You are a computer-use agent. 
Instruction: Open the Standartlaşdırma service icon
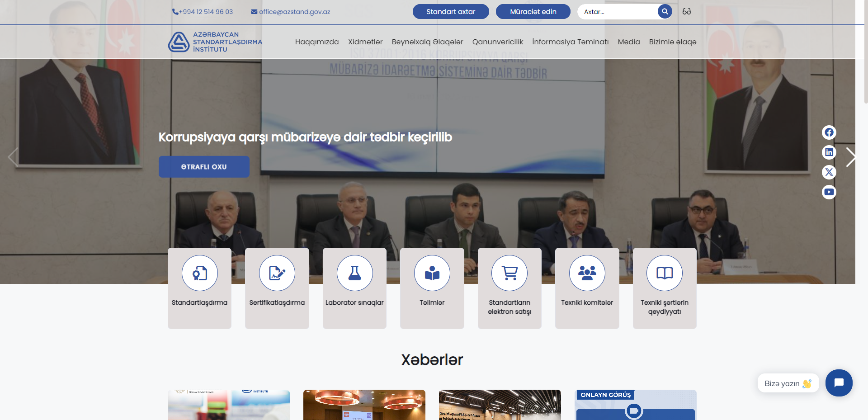point(200,273)
